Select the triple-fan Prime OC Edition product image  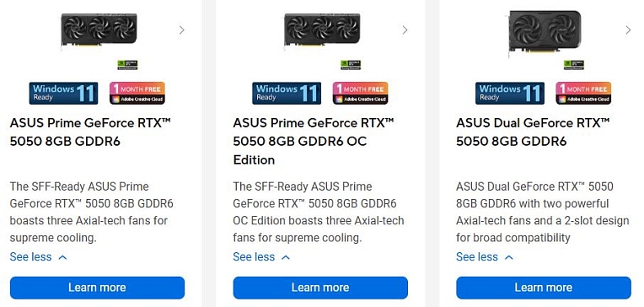click(322, 30)
